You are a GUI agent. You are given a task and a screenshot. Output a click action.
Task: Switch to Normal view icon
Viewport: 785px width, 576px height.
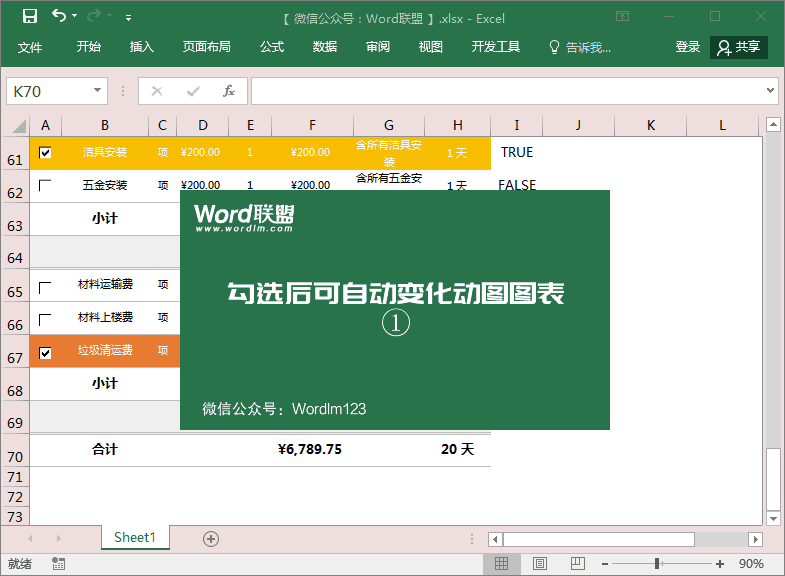pyautogui.click(x=502, y=564)
